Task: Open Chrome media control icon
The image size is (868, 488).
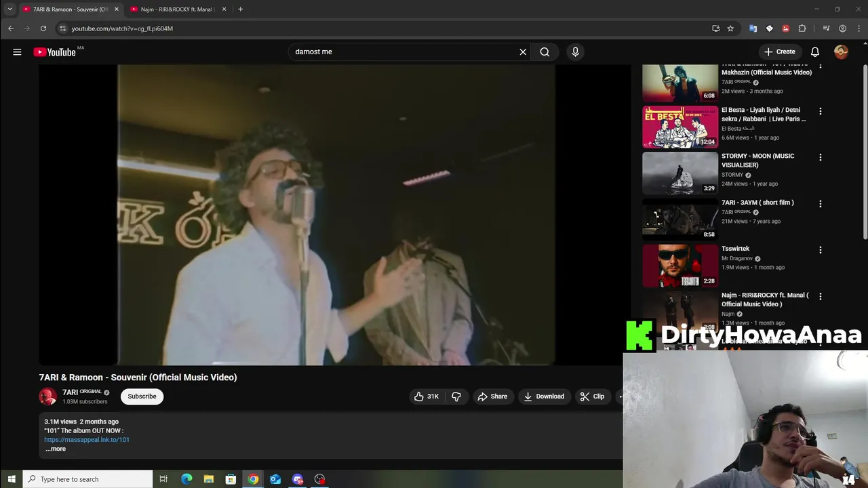Action: coord(826,28)
